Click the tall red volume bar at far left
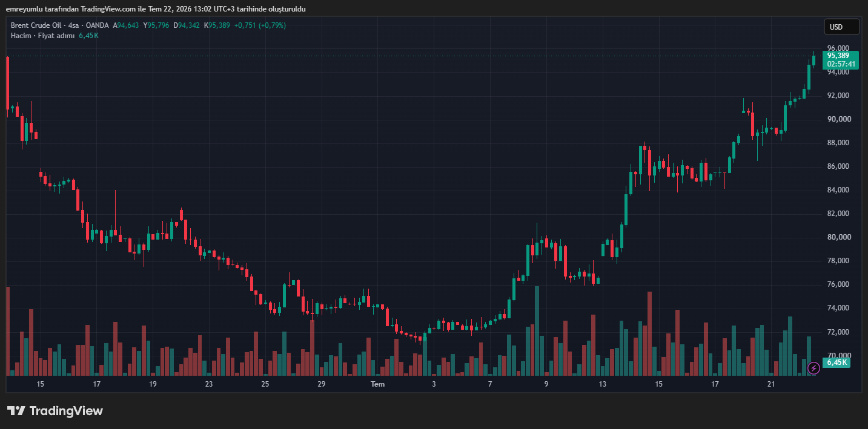This screenshot has height=429, width=868. [x=7, y=331]
